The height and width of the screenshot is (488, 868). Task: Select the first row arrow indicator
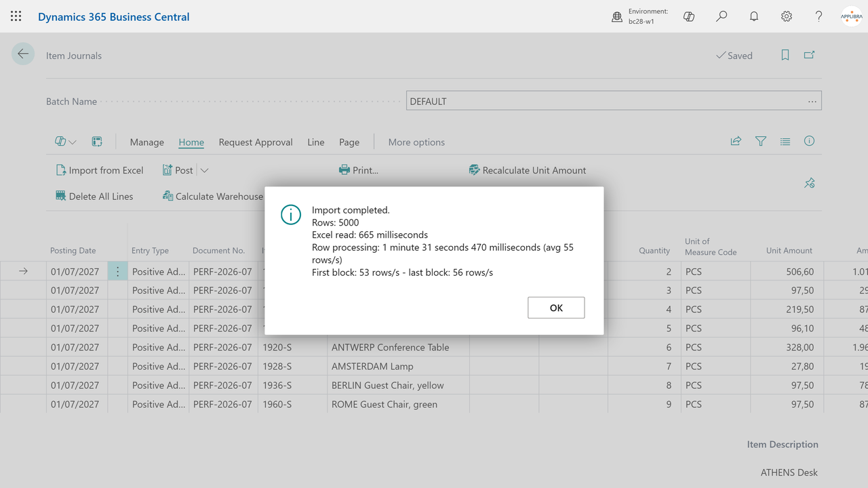[23, 271]
